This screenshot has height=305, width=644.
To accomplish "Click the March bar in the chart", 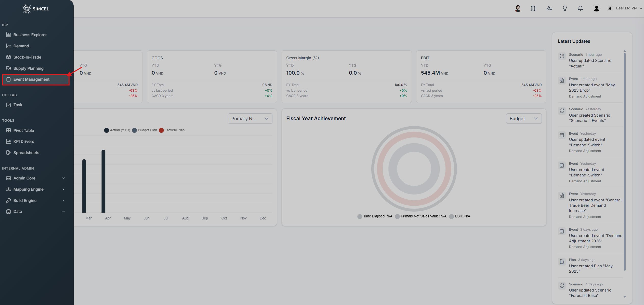I will [x=84, y=186].
